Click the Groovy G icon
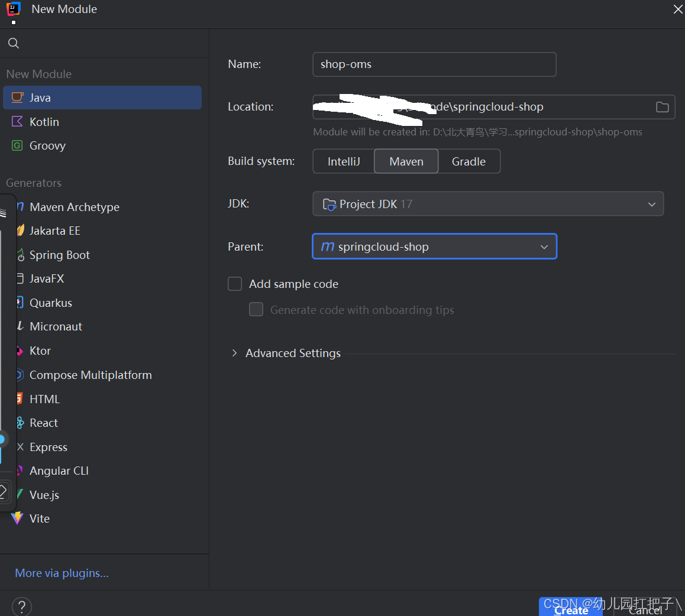Screen dimensions: 685x616 point(17,145)
